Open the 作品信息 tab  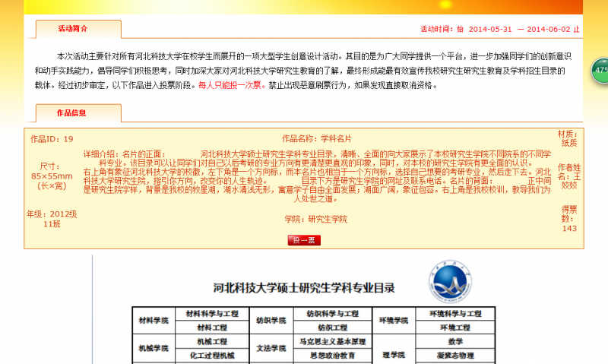click(78, 113)
